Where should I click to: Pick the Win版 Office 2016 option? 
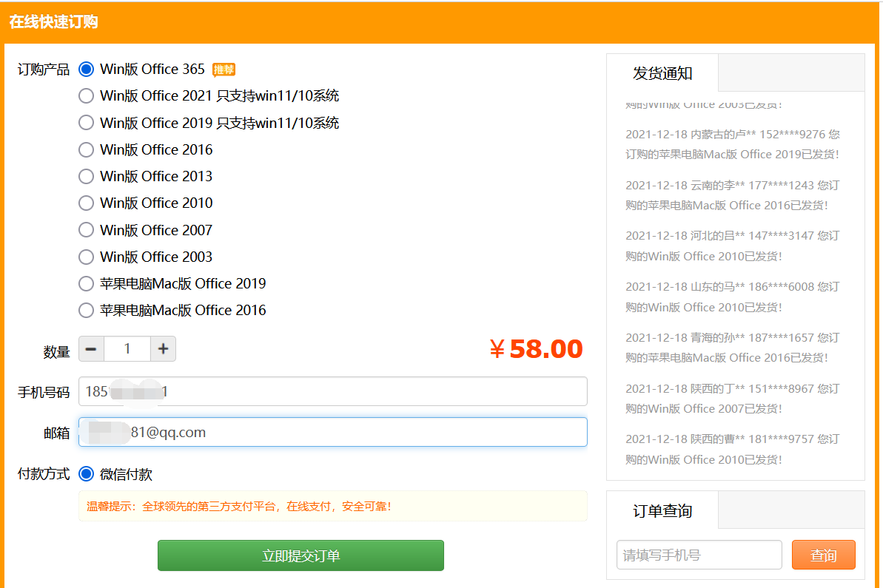click(86, 149)
